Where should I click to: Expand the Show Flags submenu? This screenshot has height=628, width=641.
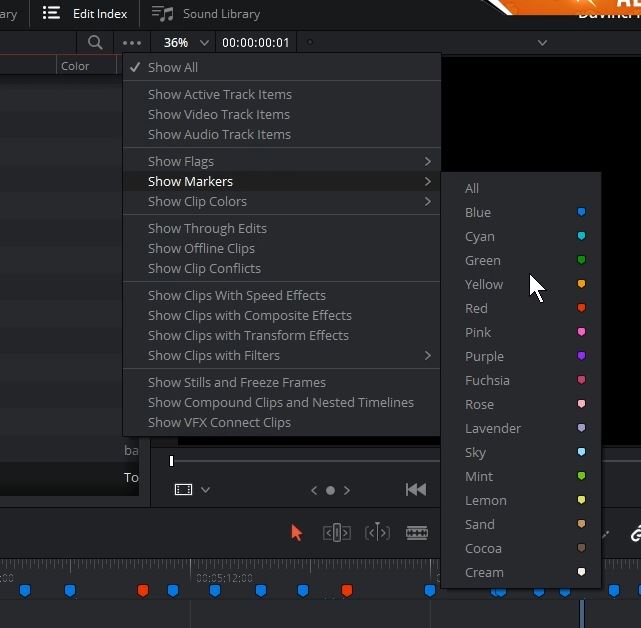tap(282, 161)
